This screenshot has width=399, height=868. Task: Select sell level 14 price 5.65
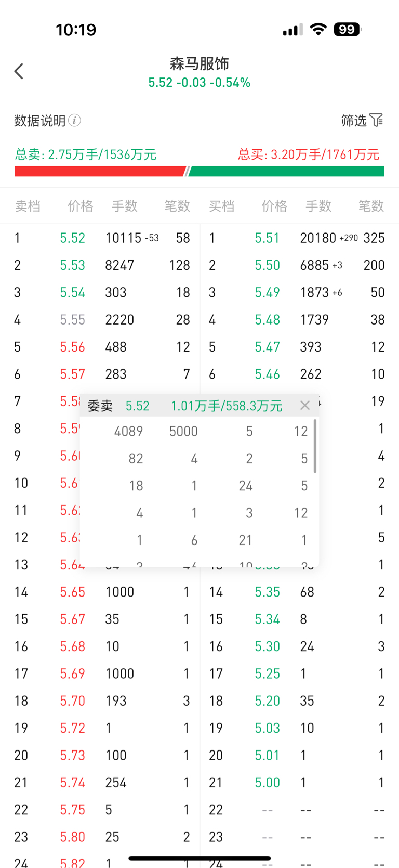72,592
